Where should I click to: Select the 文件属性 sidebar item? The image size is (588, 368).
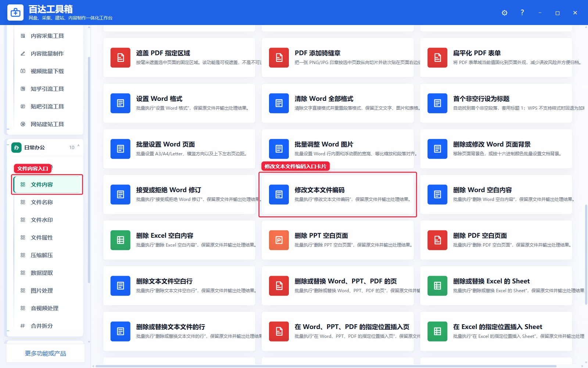pos(47,238)
